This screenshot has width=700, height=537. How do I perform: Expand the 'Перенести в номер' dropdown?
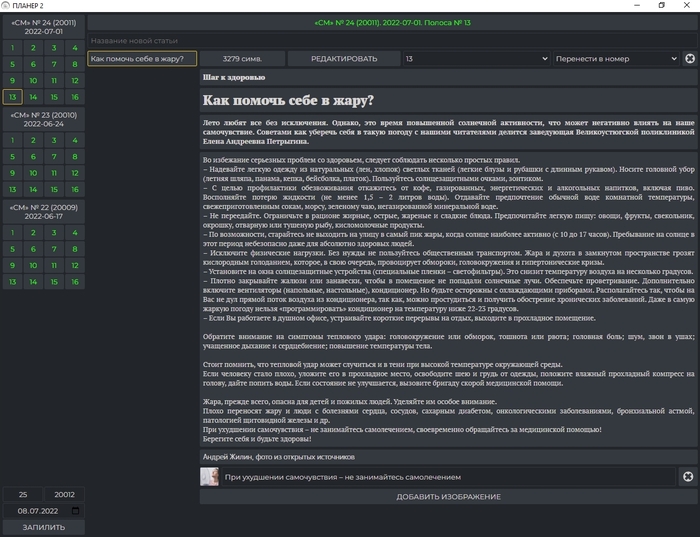click(x=616, y=59)
